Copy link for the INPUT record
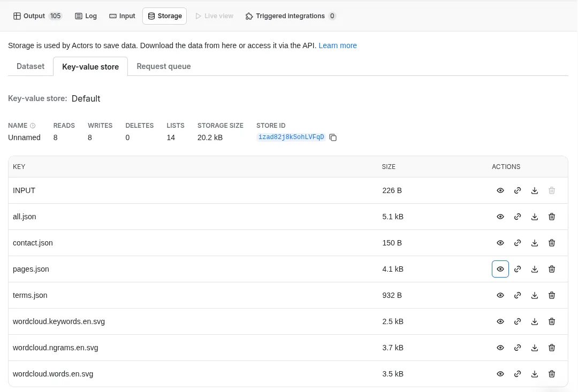This screenshot has height=392, width=578. 518,190
